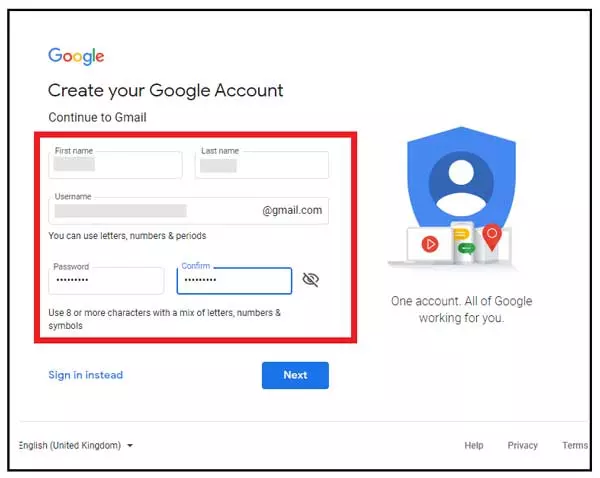Click the white user avatar in shield
Image resolution: width=600 pixels, height=478 pixels.
tap(461, 188)
